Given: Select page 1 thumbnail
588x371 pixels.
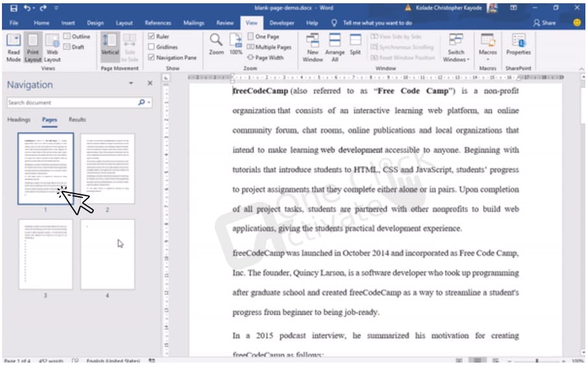Looking at the screenshot, I should pyautogui.click(x=45, y=169).
